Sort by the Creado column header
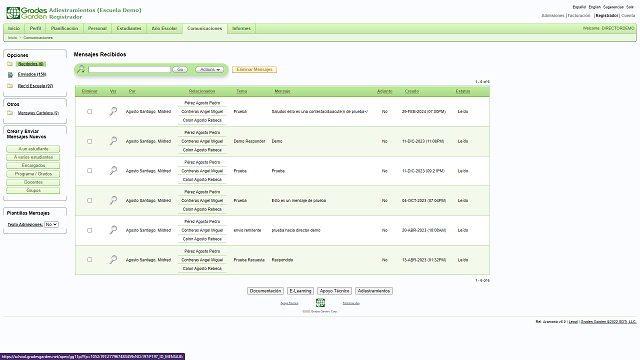The image size is (640, 360). pyautogui.click(x=412, y=91)
